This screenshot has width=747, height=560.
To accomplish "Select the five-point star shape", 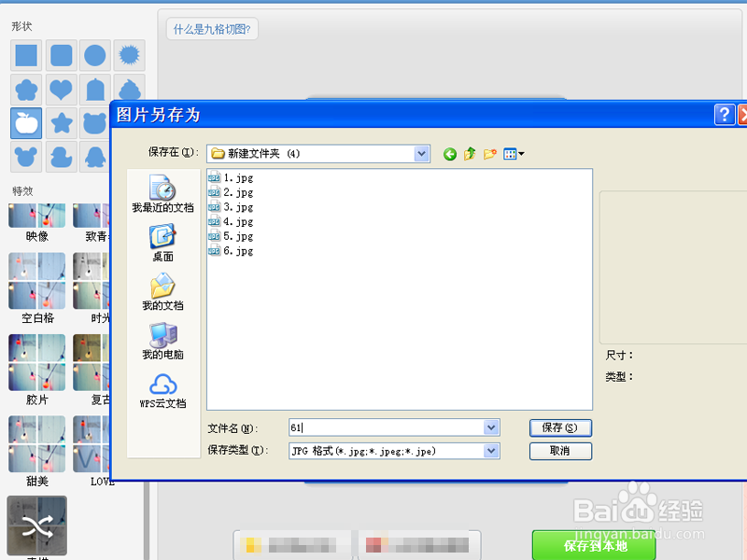I will (x=61, y=123).
